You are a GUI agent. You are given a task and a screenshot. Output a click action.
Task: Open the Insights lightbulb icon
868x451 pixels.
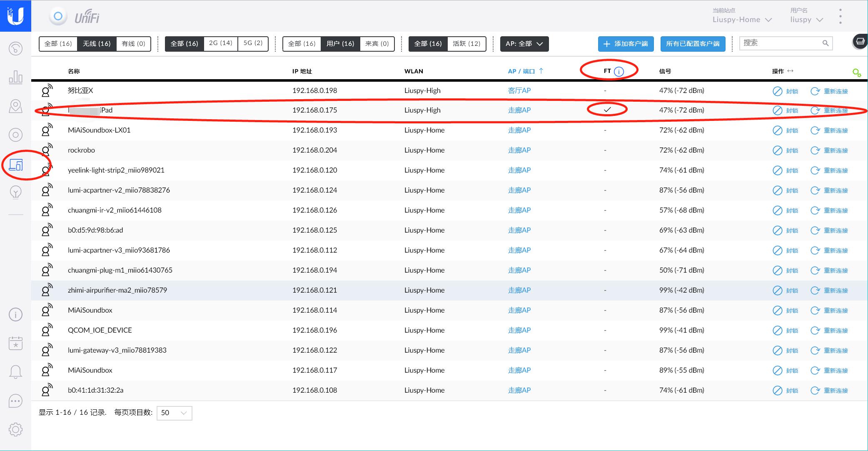(x=15, y=192)
